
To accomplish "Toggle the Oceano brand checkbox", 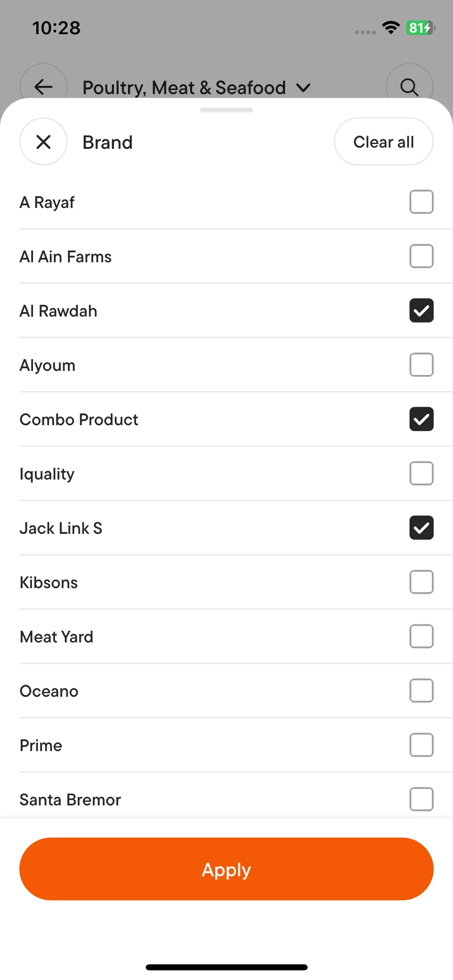I will pyautogui.click(x=421, y=691).
